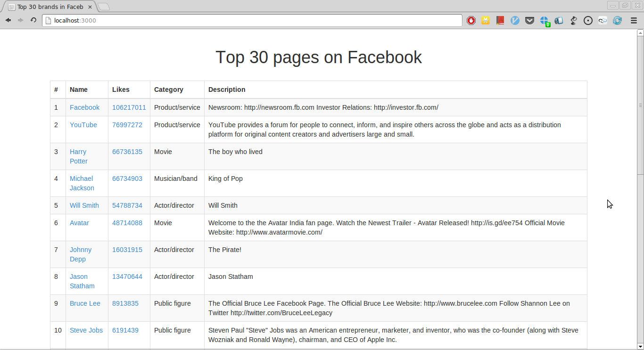Click the cloud link extension icon

[603, 20]
